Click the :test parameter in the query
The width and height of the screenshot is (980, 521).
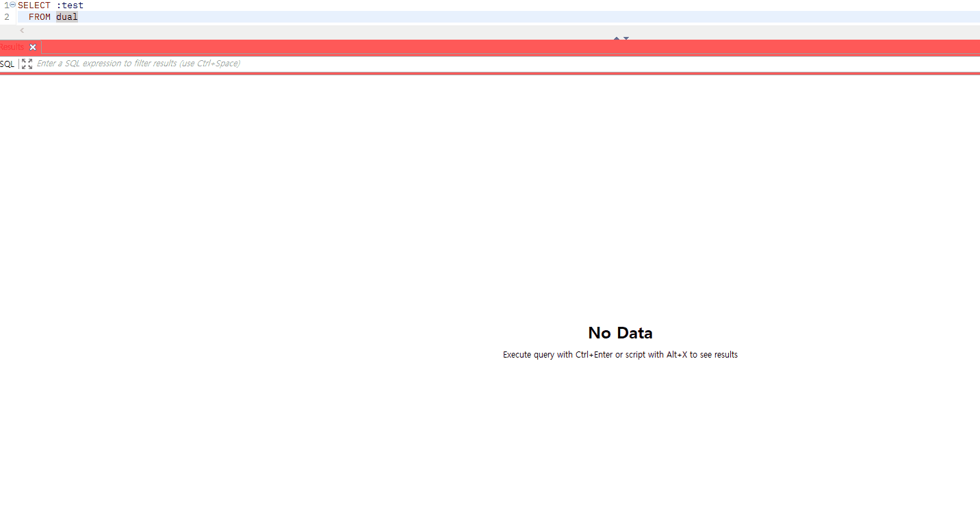(70, 5)
